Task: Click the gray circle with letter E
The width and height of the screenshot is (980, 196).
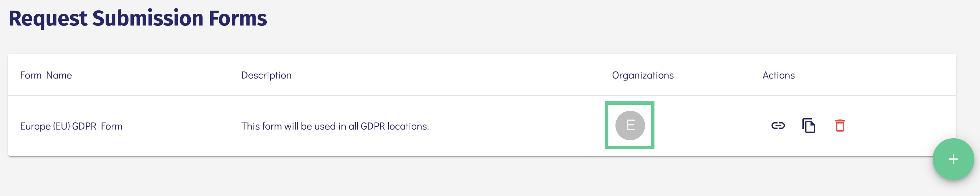Action: pos(630,125)
